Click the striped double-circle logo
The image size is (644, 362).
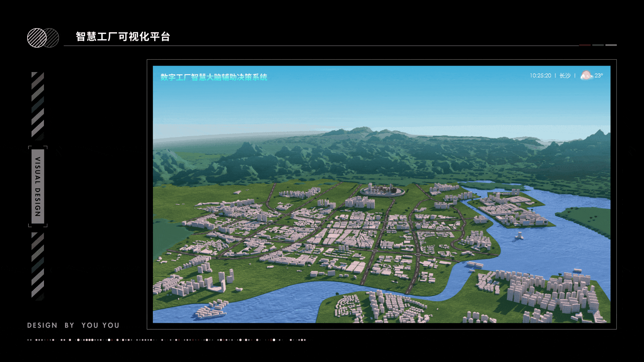(43, 38)
